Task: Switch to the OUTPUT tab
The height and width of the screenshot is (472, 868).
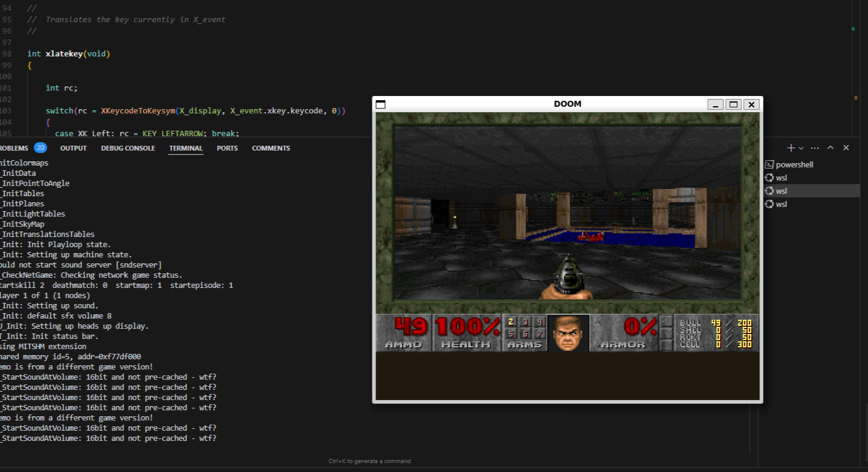Action: click(x=73, y=148)
